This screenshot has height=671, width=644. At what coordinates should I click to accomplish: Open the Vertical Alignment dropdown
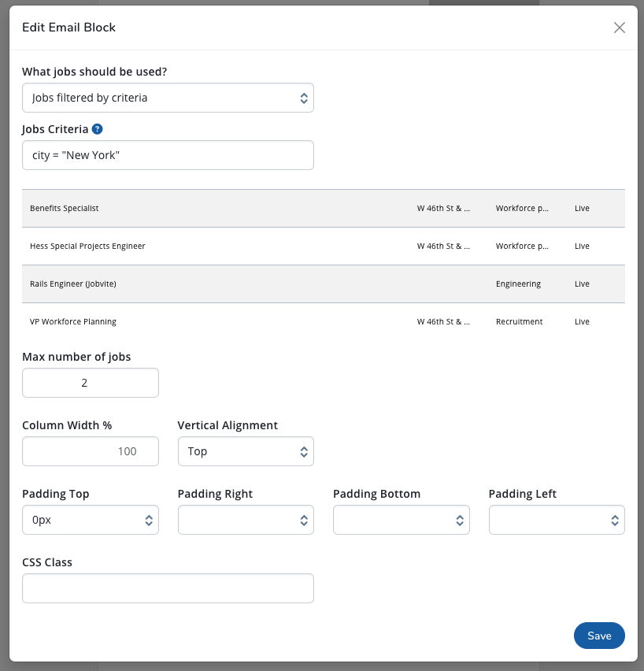[246, 451]
